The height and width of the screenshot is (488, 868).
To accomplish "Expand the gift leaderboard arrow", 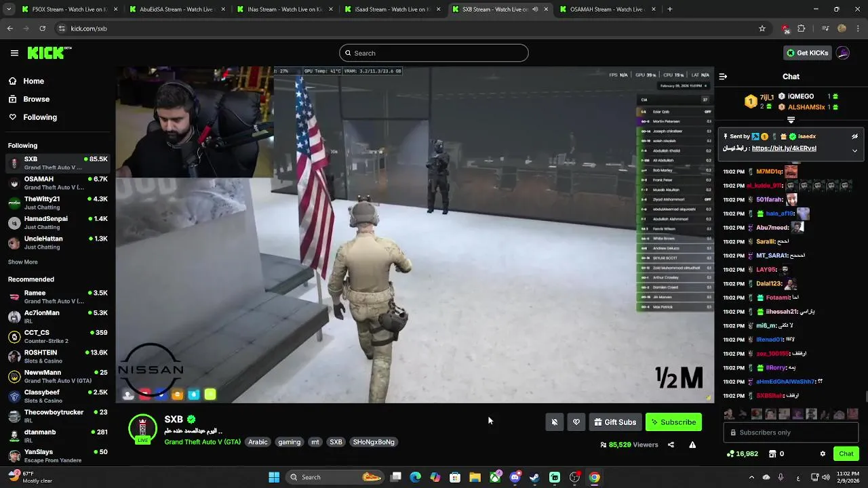I will point(791,120).
